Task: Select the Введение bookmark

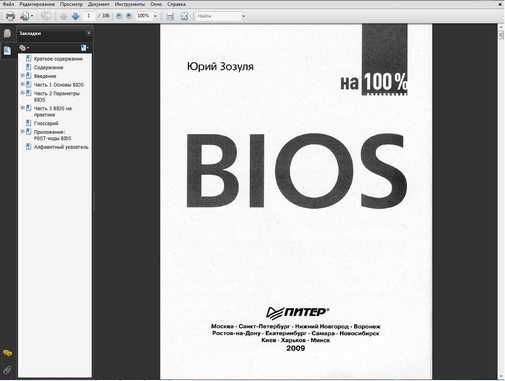Action: (45, 76)
